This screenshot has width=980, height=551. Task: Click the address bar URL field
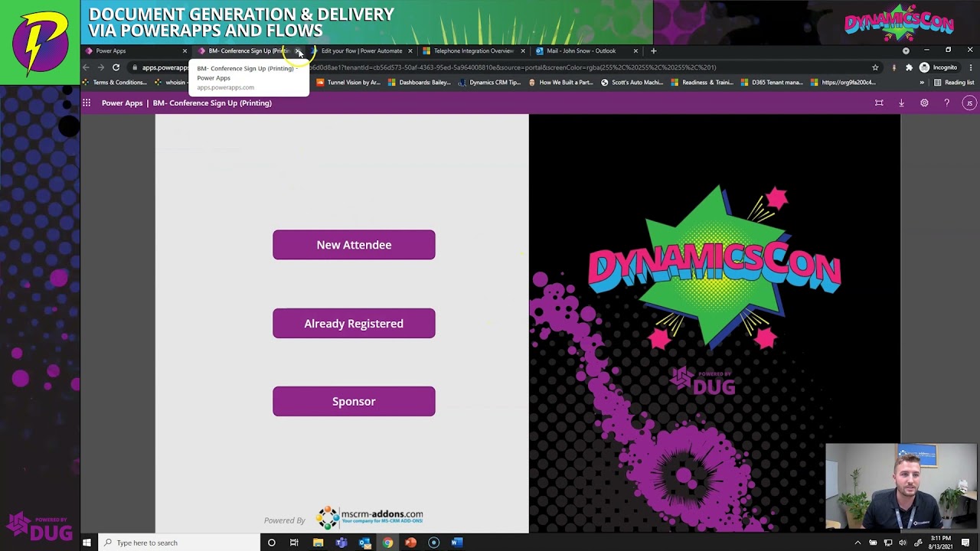(505, 67)
